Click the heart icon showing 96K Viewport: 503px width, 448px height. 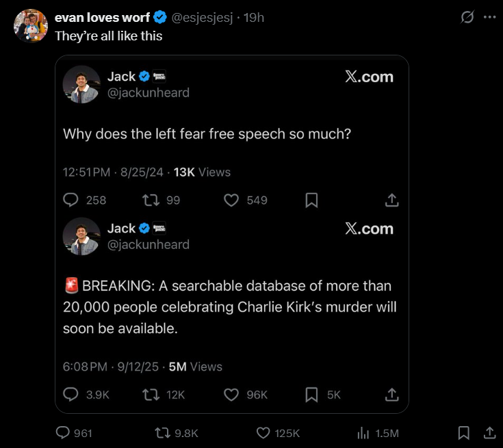pos(232,395)
